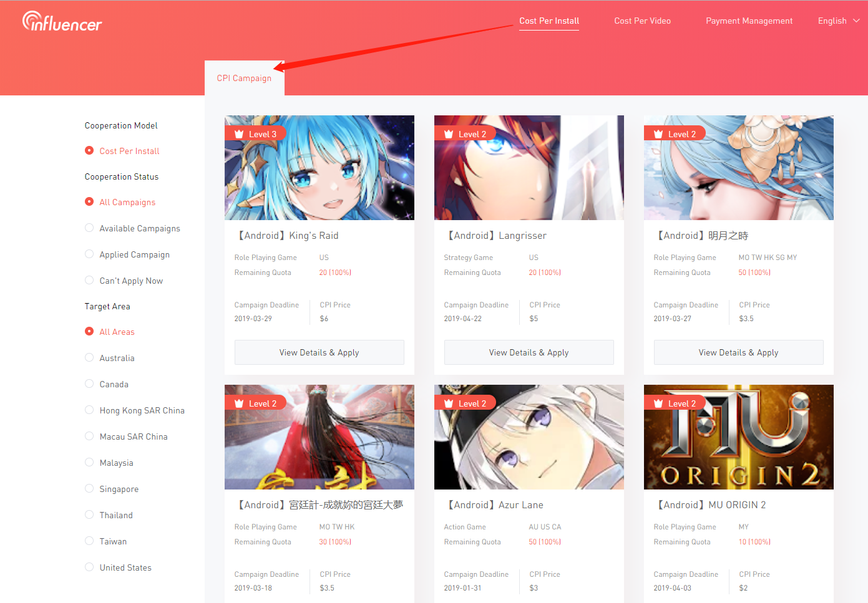868x603 pixels.
Task: Choose Taiwan target area
Action: (105, 541)
